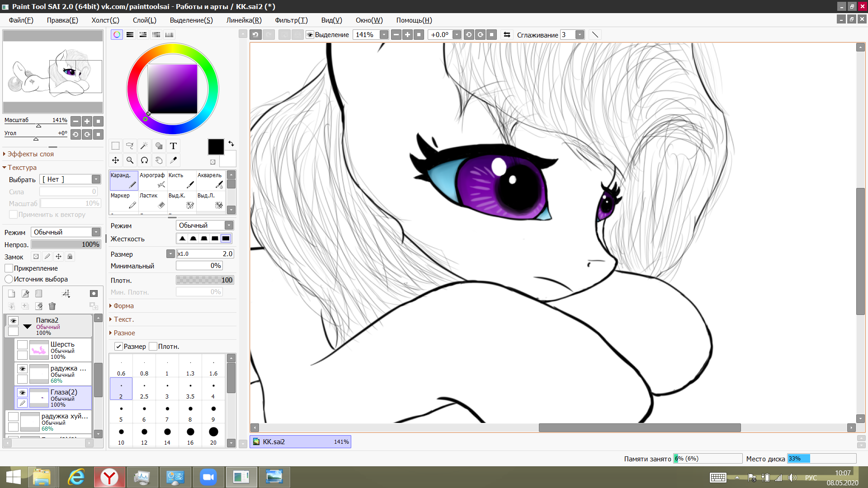Show the color wheel panel
Viewport: 868px width, 488px height.
click(117, 35)
